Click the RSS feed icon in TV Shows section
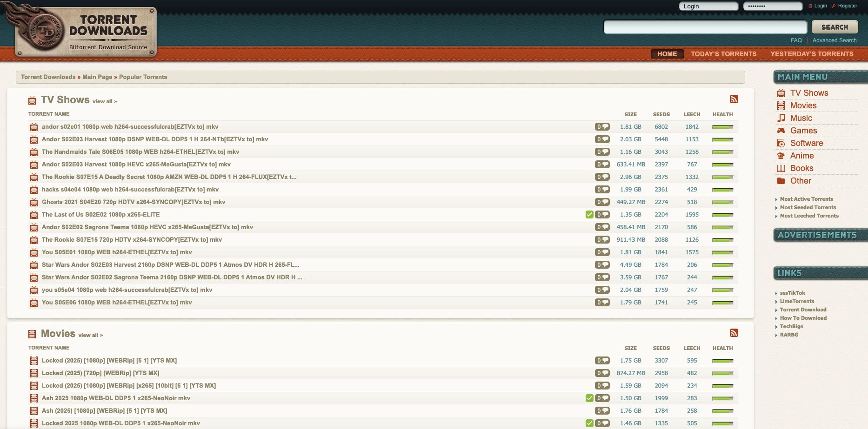This screenshot has width=868, height=429. click(734, 99)
